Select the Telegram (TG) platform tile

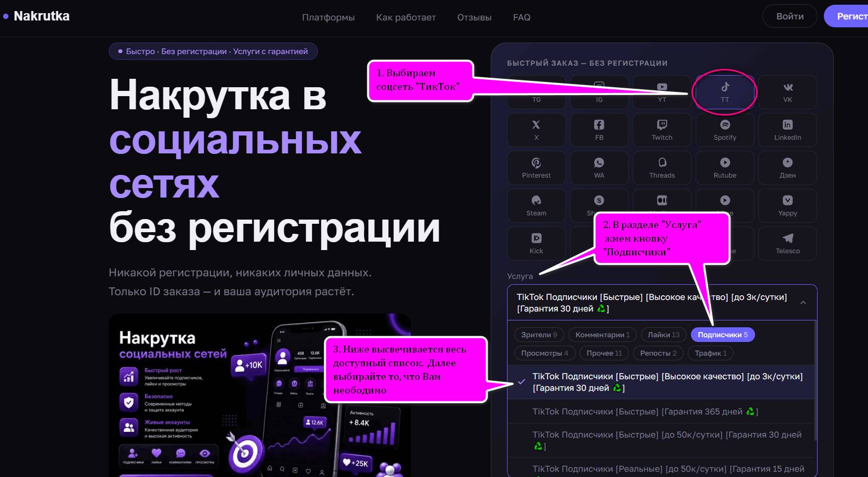pyautogui.click(x=536, y=92)
